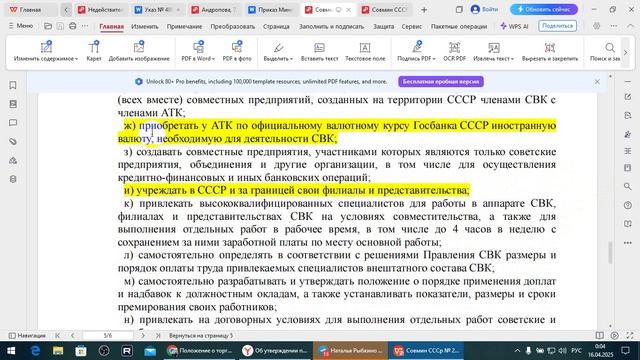Select the Карет tool

(94, 51)
